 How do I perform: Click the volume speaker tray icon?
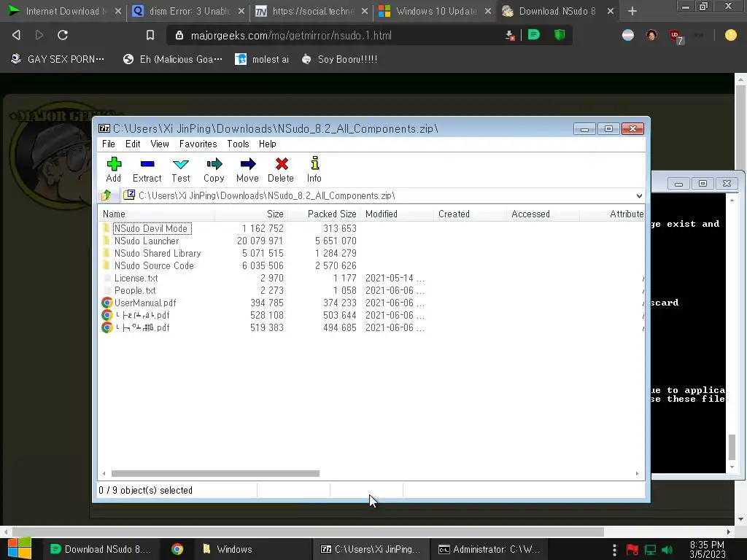coord(667,550)
